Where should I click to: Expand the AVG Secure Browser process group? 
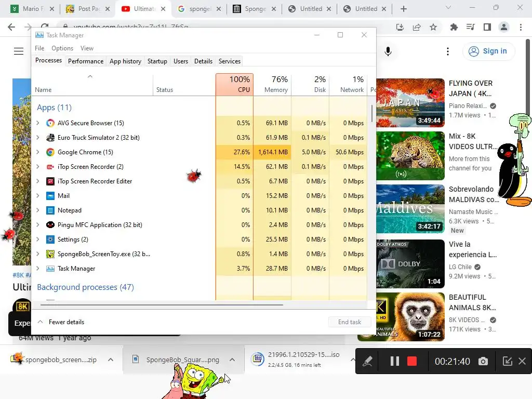37,123
